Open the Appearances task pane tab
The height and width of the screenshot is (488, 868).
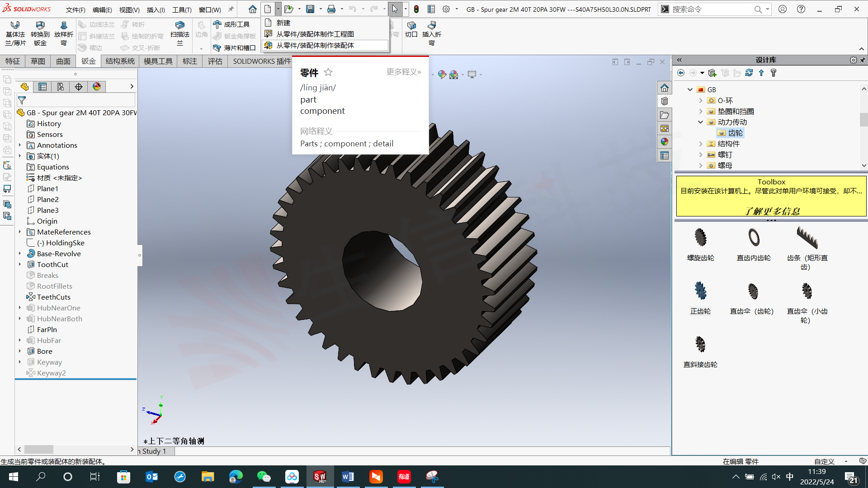click(664, 142)
